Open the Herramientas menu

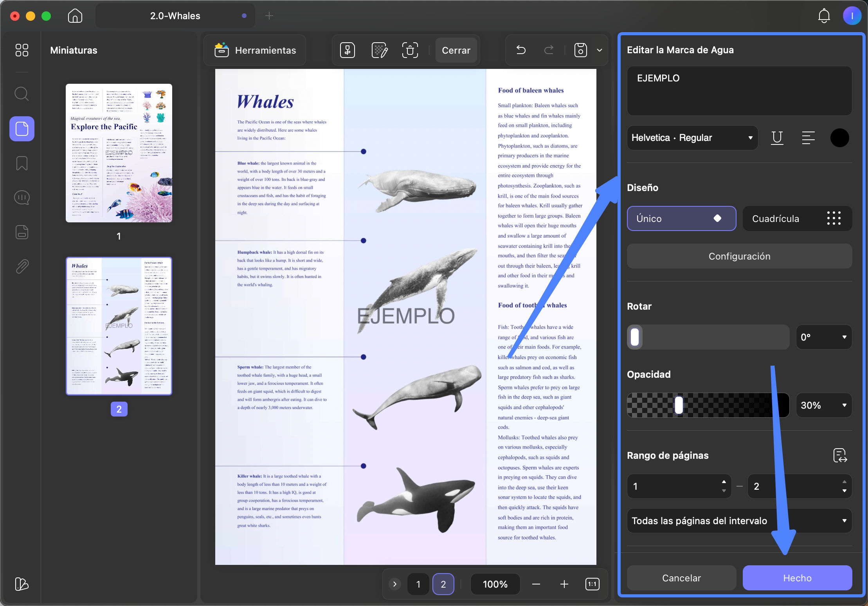255,50
